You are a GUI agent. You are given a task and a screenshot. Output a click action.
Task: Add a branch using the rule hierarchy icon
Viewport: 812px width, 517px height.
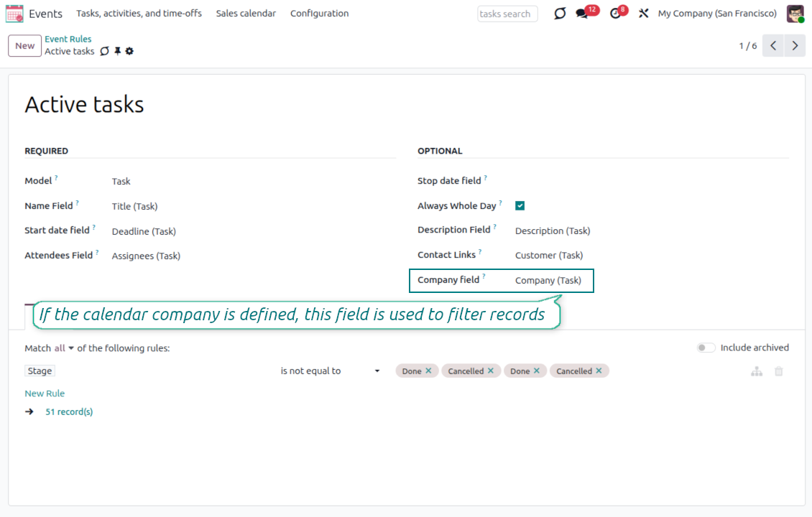(756, 371)
